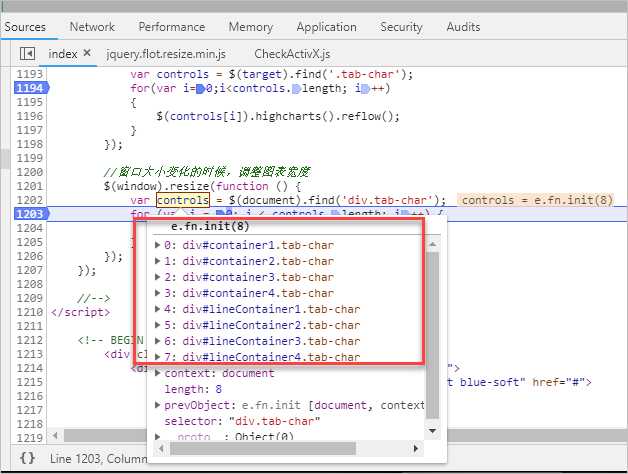Set a breakpoint on line number 1196

tap(30, 116)
